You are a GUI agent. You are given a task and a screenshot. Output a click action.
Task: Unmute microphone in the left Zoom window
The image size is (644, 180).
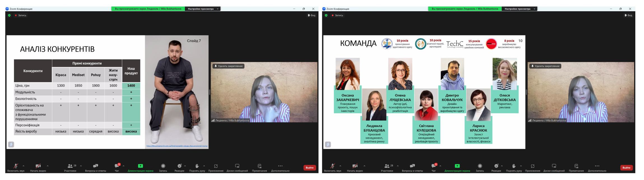(x=16, y=167)
